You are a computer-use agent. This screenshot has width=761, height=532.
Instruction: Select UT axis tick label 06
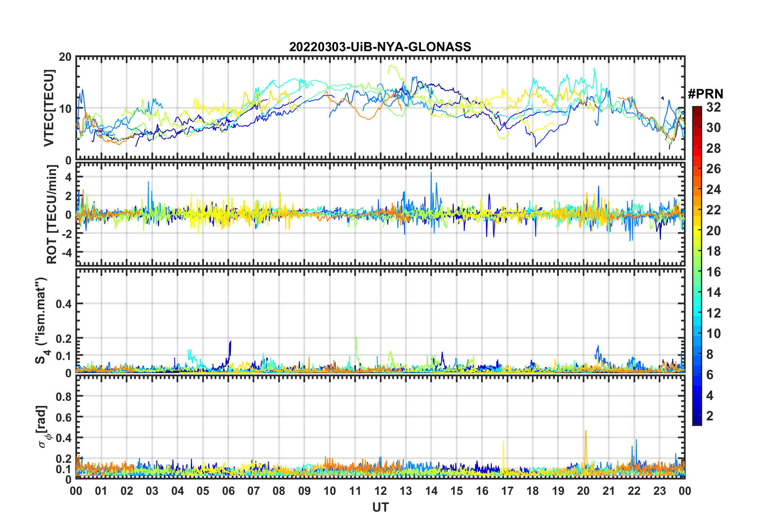pyautogui.click(x=228, y=491)
